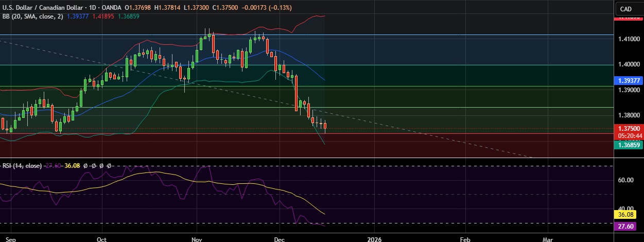644x242 pixels.
Task: Click the countdown timer 05:20:44
Action: [629, 135]
